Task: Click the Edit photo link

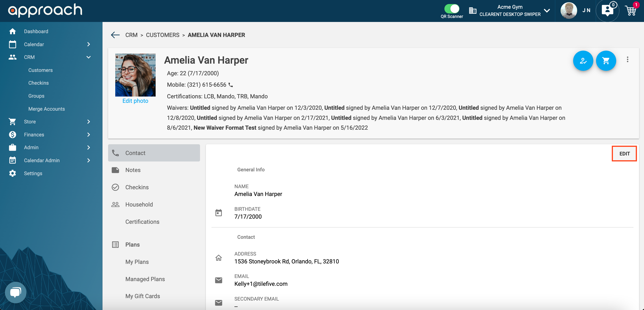Action: [135, 101]
